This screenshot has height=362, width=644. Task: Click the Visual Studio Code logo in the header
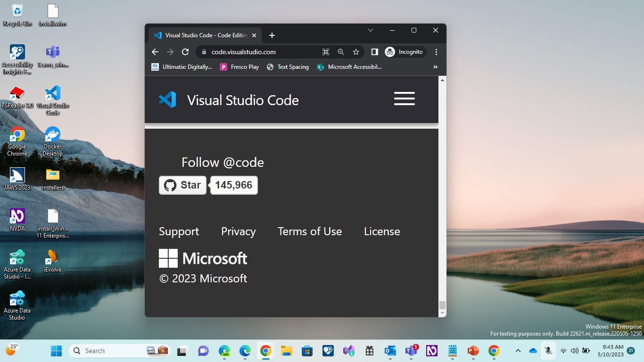click(x=167, y=99)
